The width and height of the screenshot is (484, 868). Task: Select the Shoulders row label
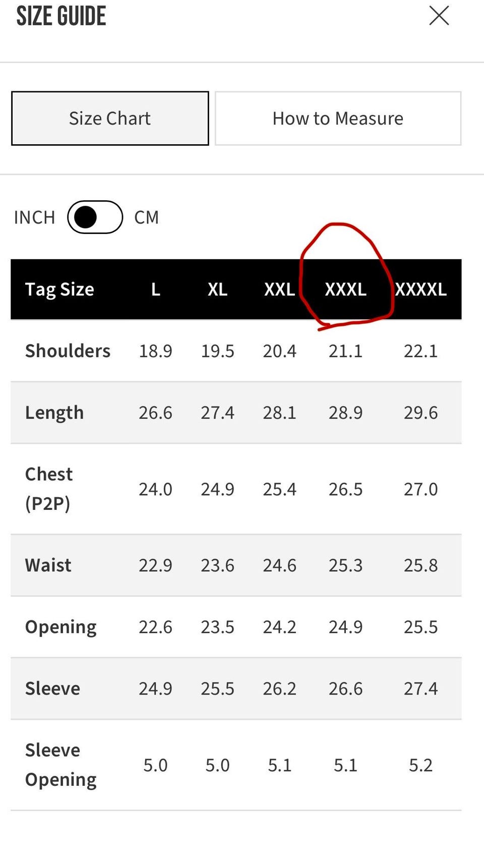click(68, 351)
